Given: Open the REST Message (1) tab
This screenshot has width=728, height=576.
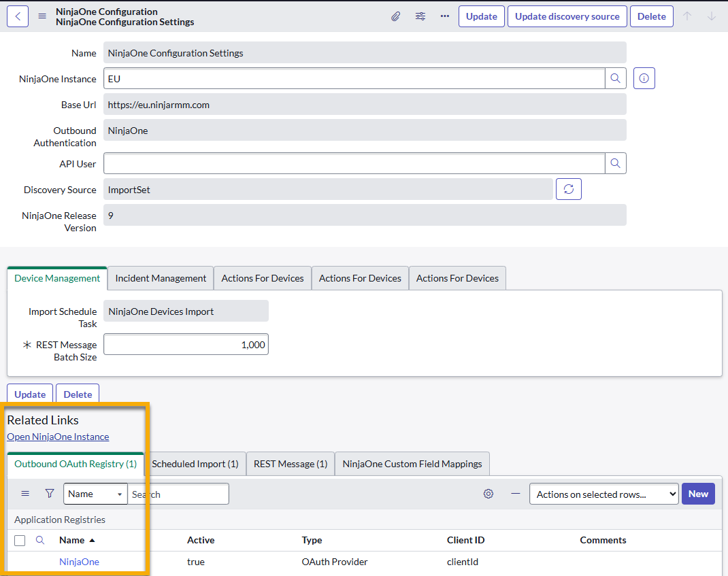Looking at the screenshot, I should coord(290,463).
